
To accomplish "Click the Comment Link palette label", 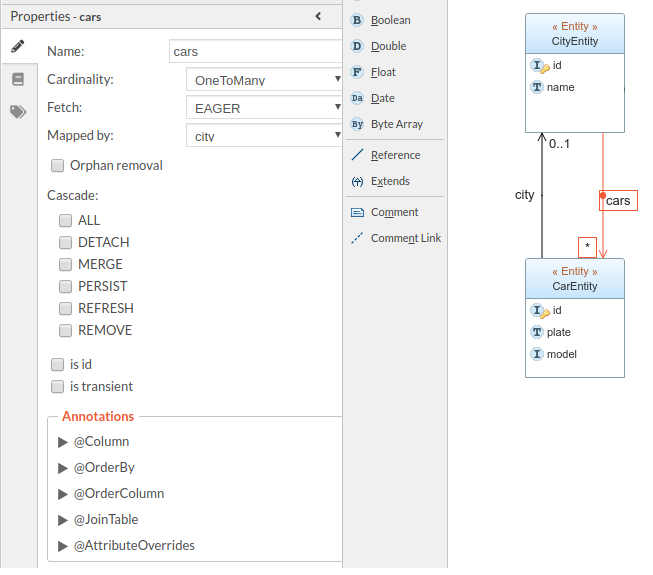I will coord(406,238).
